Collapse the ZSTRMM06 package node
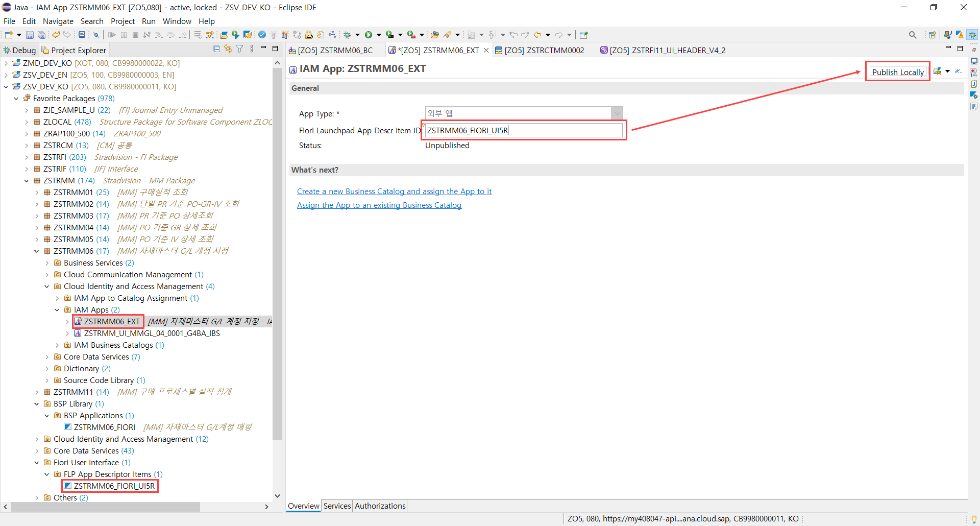This screenshot has width=980, height=526. click(x=37, y=251)
